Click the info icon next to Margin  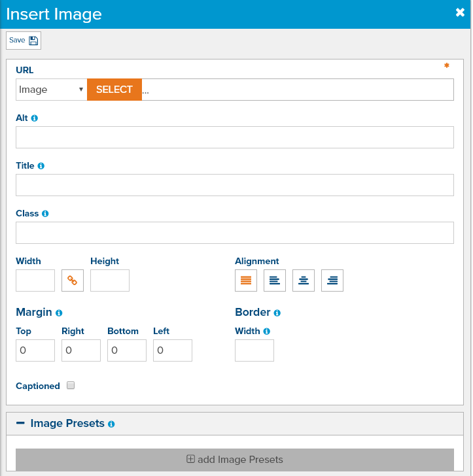pos(59,313)
